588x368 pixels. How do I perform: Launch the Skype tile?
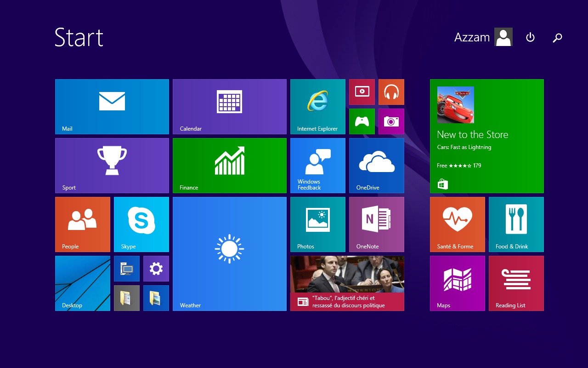tap(141, 224)
